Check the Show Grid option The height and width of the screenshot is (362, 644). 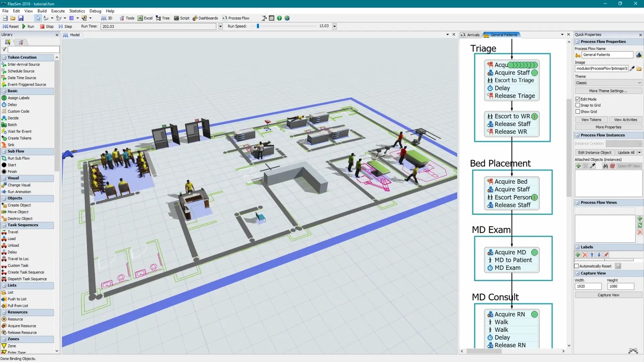[x=578, y=111]
